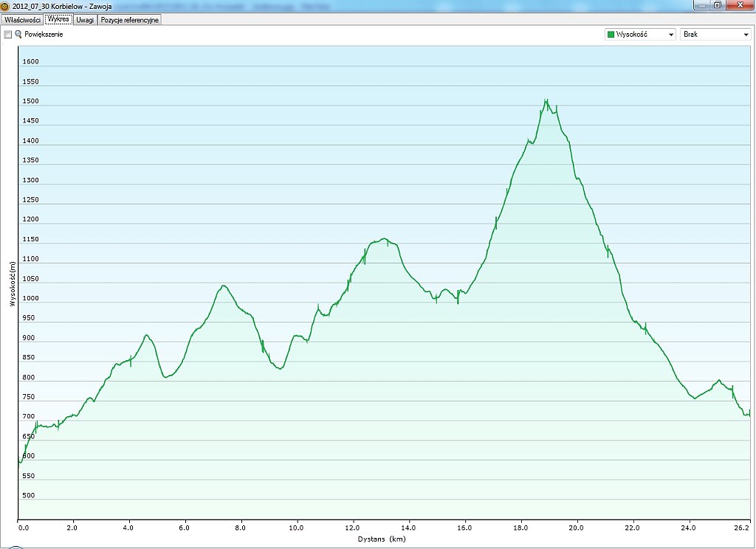Image resolution: width=756 pixels, height=549 pixels.
Task: Click the Dystans (km) axis title
Action: coord(381,539)
